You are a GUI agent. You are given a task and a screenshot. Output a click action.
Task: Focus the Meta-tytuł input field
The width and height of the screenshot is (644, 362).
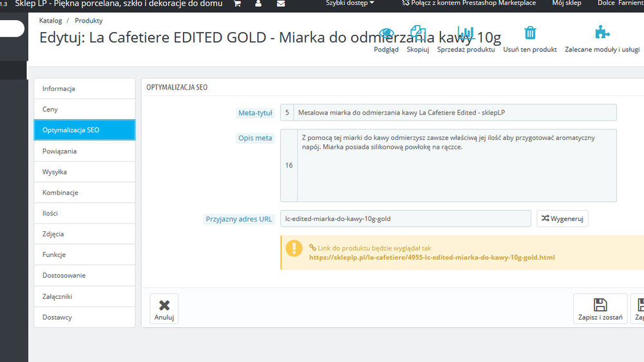coord(455,113)
